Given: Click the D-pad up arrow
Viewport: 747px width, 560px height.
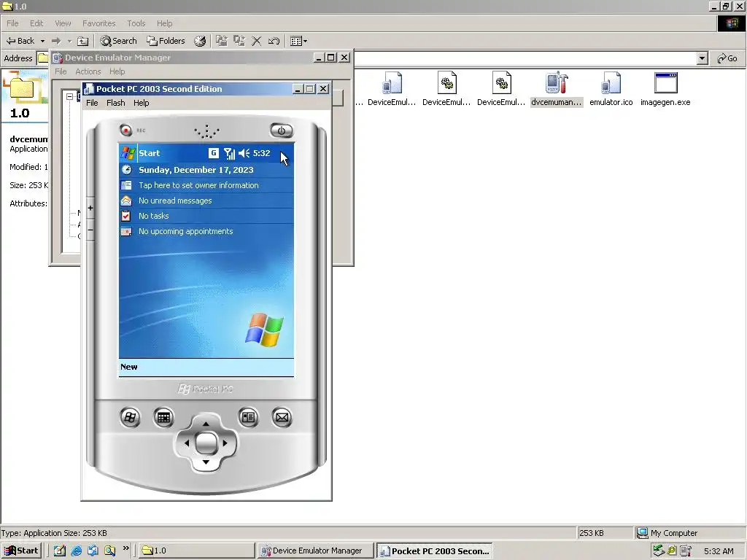Looking at the screenshot, I should tap(206, 424).
